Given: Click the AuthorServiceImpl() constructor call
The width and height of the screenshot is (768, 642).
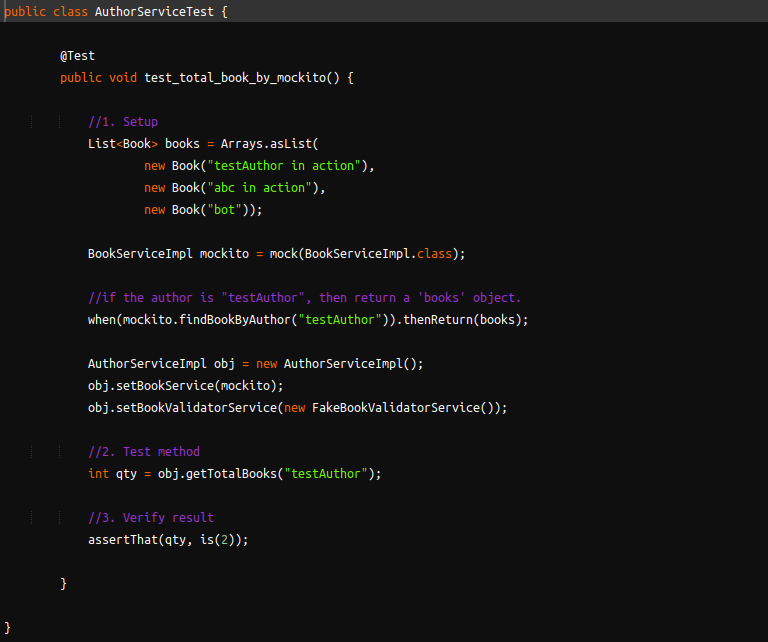Looking at the screenshot, I should click(353, 364).
